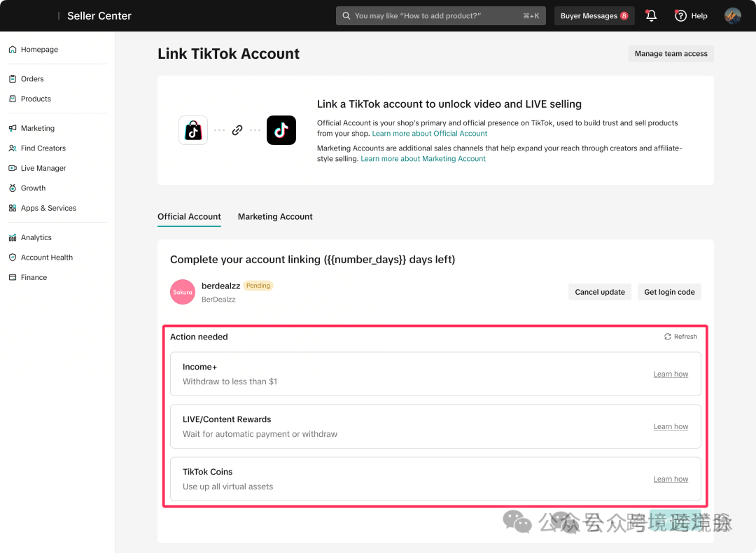Click the Get login code button

tap(669, 292)
